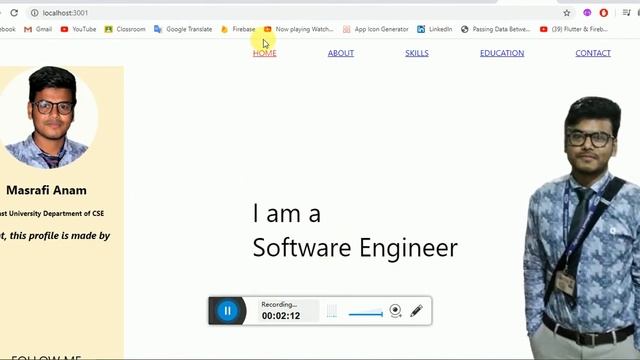Viewport: 640px width, 360px height.
Task: Reload the page with the refresh icon
Action: pyautogui.click(x=14, y=13)
